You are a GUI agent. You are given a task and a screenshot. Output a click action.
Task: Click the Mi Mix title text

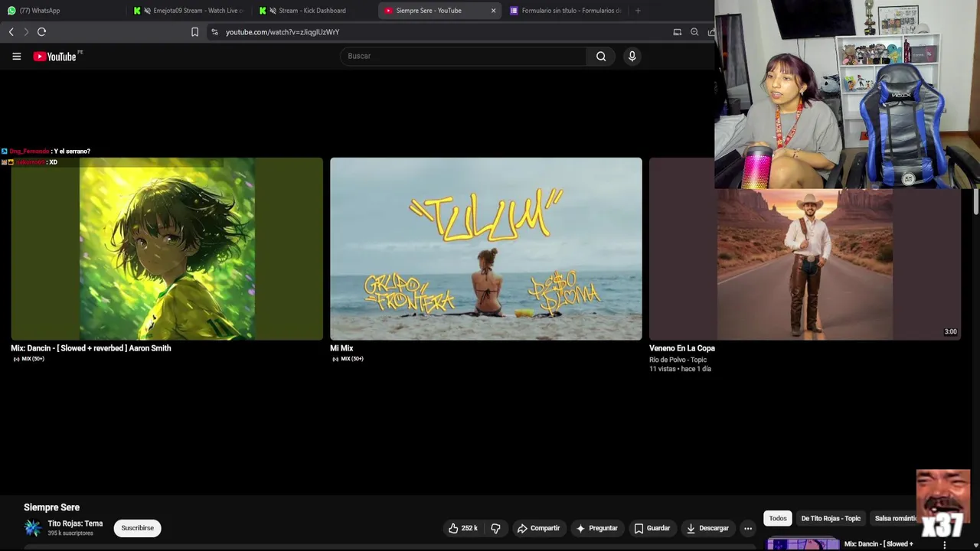[x=341, y=348]
